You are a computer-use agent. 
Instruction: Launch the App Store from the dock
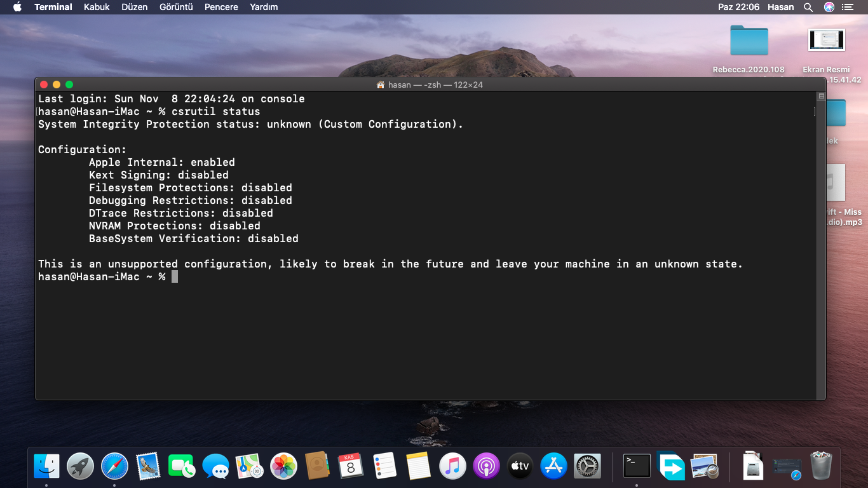pyautogui.click(x=553, y=466)
